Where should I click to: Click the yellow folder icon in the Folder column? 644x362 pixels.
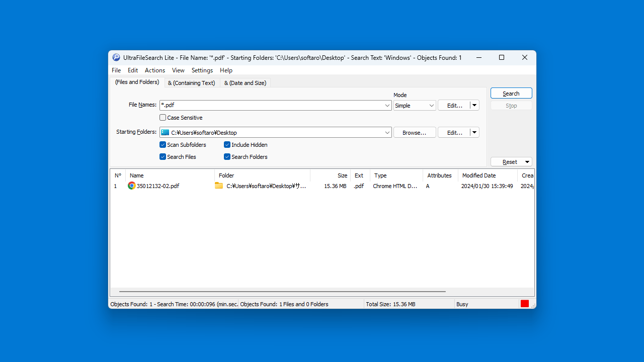219,186
